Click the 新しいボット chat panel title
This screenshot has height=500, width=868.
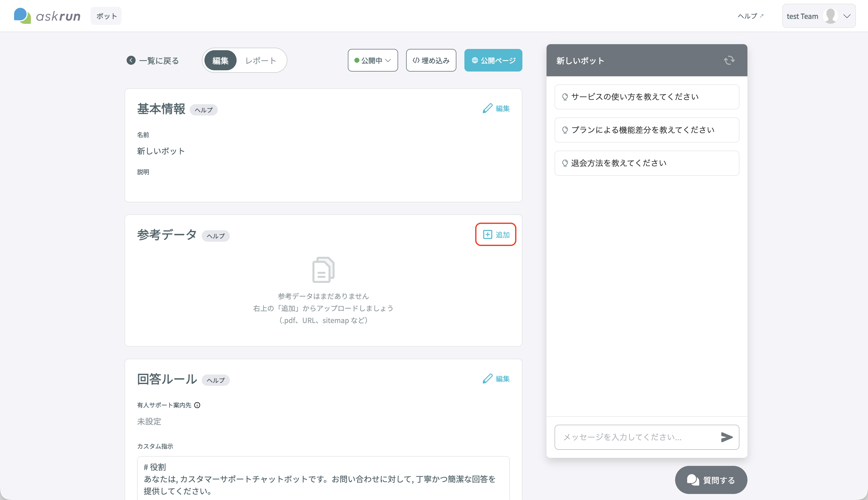[x=580, y=61]
